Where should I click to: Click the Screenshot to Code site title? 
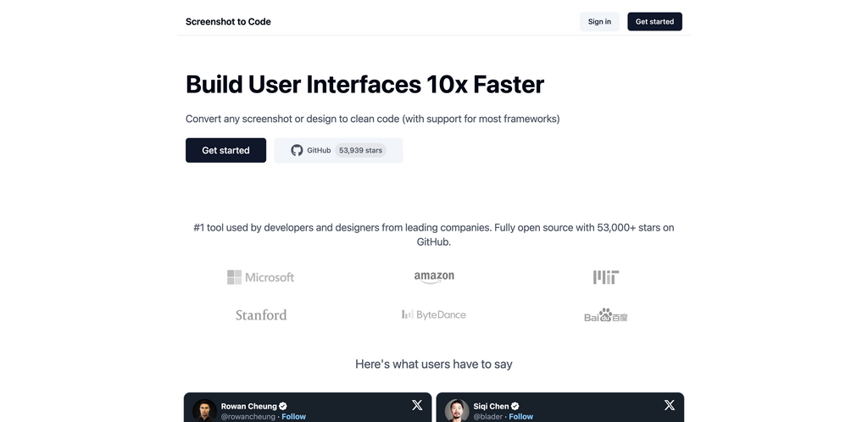point(228,21)
